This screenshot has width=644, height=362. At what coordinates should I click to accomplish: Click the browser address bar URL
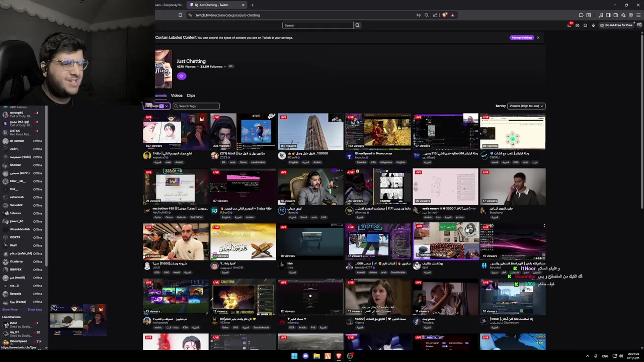tap(227, 15)
